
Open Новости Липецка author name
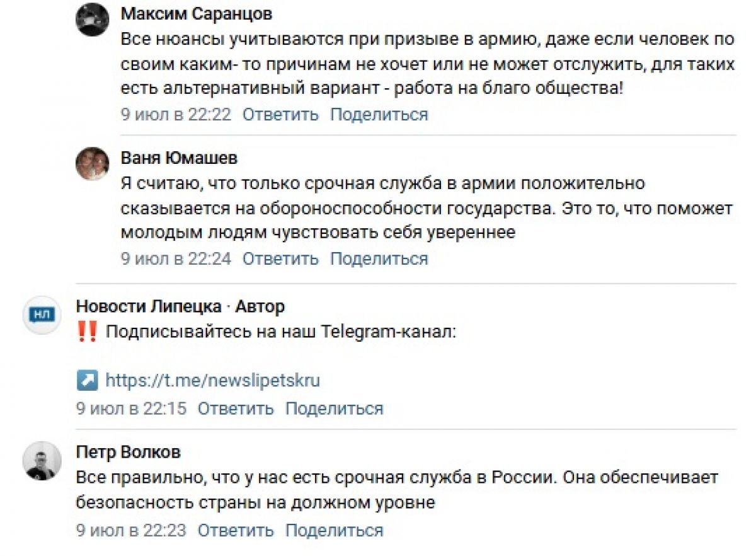coord(149,306)
